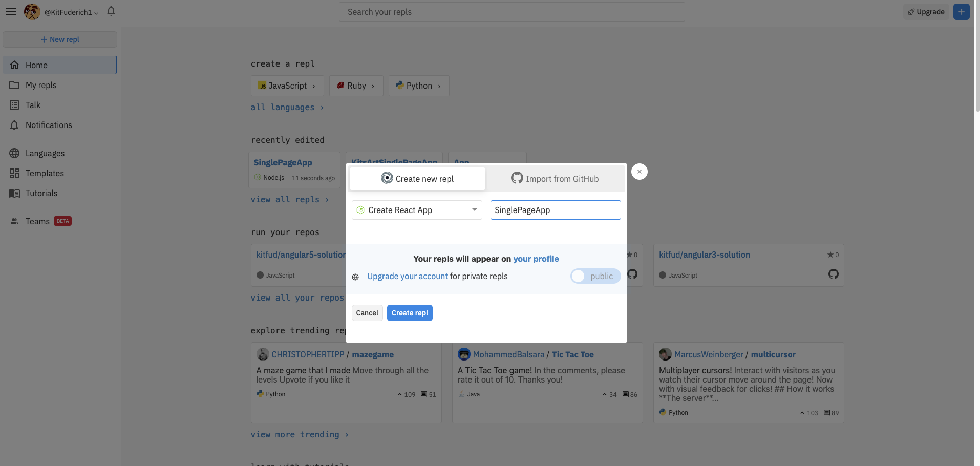Click GitHub icon on angular3-solution card
The width and height of the screenshot is (980, 466).
point(834,274)
